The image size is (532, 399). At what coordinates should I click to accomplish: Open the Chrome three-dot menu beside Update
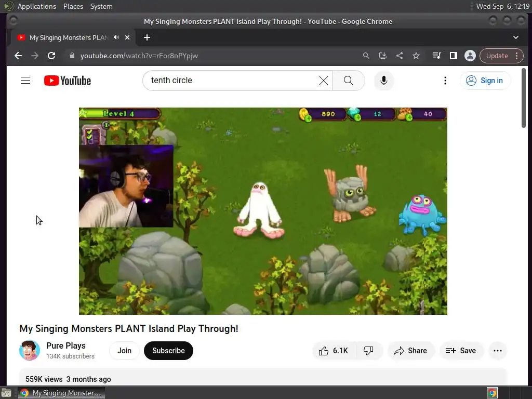coord(517,56)
